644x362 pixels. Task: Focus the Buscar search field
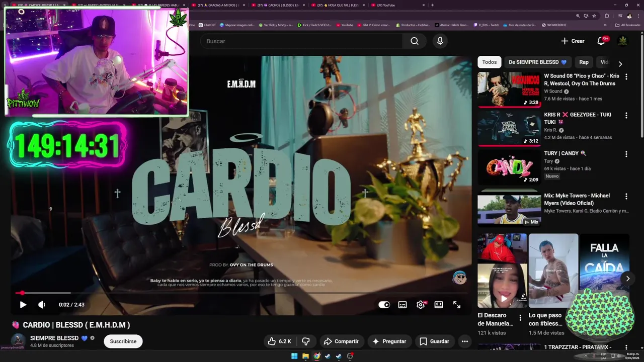point(302,41)
